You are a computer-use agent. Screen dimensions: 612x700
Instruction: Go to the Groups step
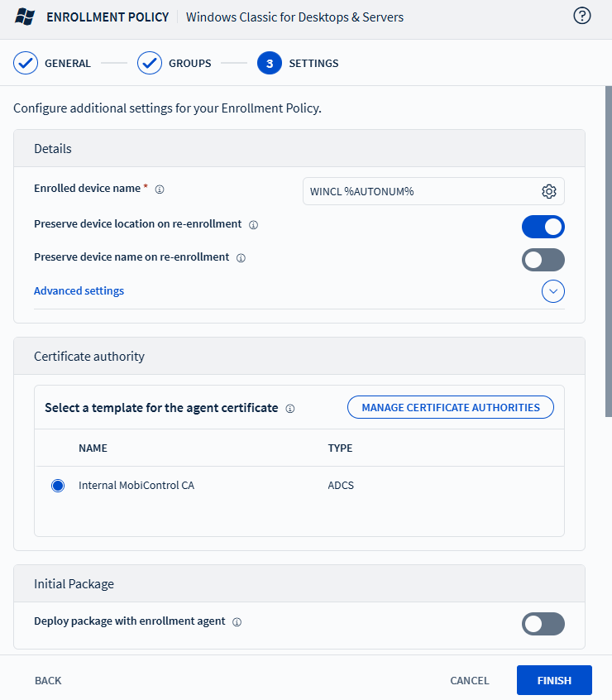[x=175, y=63]
